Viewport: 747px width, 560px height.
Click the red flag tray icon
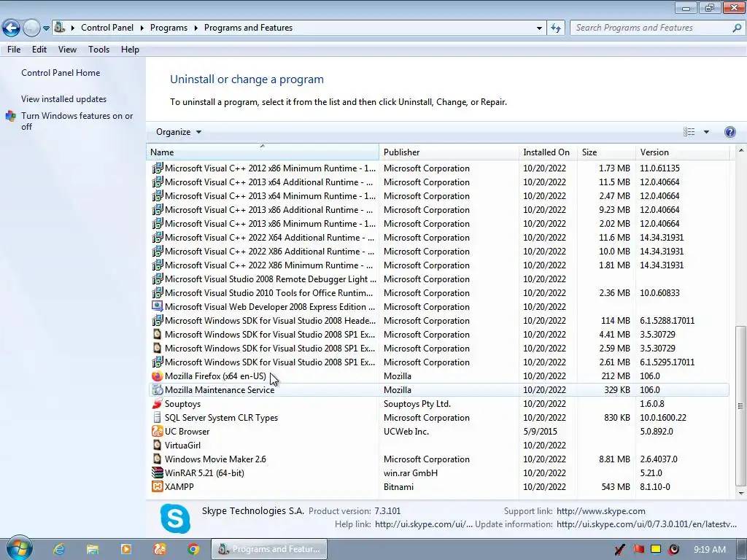tap(638, 549)
